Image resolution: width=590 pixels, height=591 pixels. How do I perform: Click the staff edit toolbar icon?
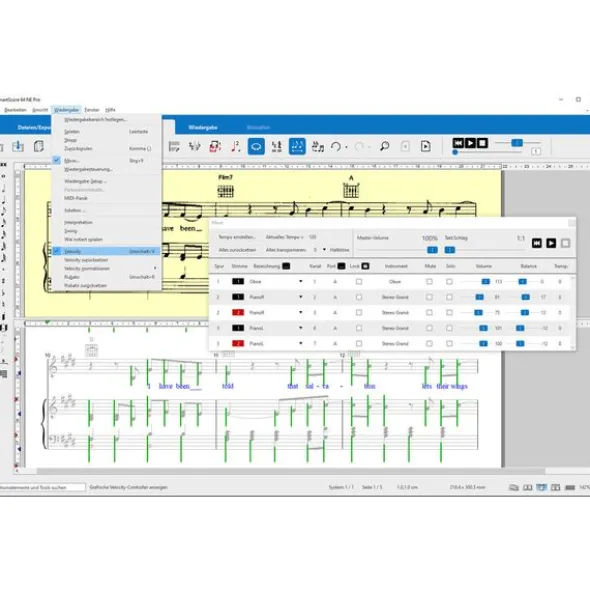(174, 146)
